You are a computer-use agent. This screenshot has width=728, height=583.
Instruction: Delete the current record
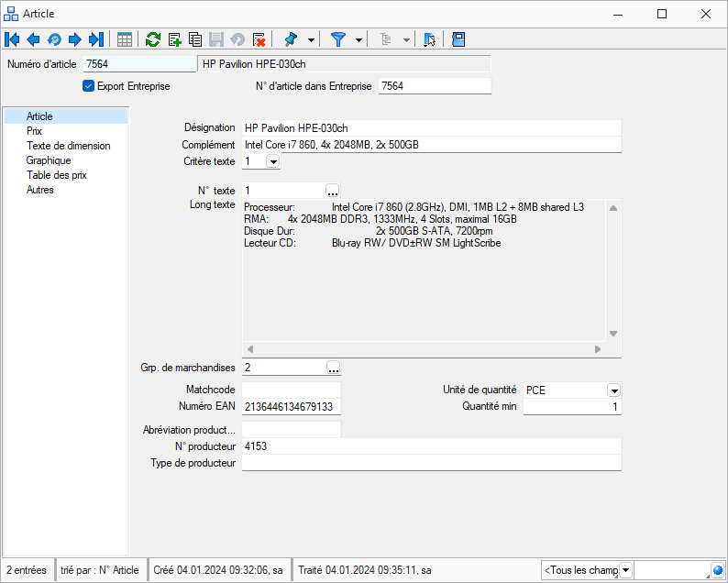tap(259, 39)
